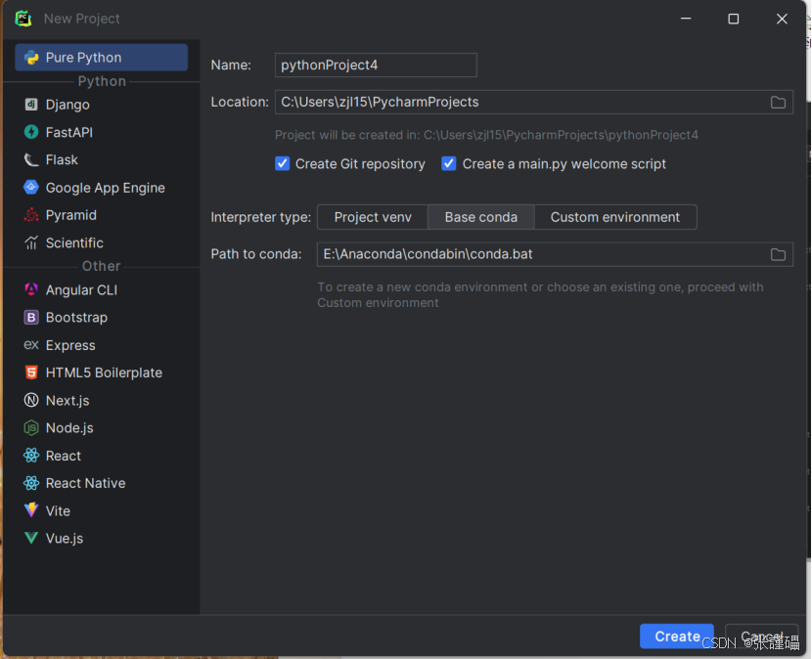The width and height of the screenshot is (812, 659).
Task: Click the Vue.js logo icon
Action: [x=31, y=539]
